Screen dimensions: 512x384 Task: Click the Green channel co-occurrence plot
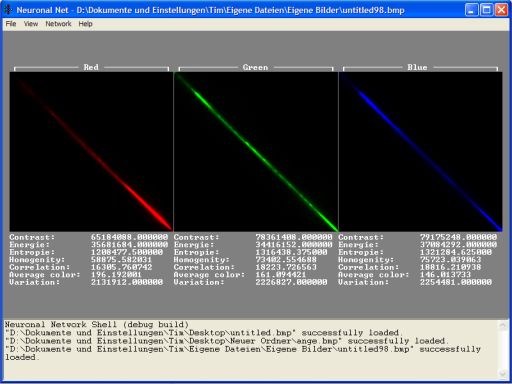click(x=256, y=152)
